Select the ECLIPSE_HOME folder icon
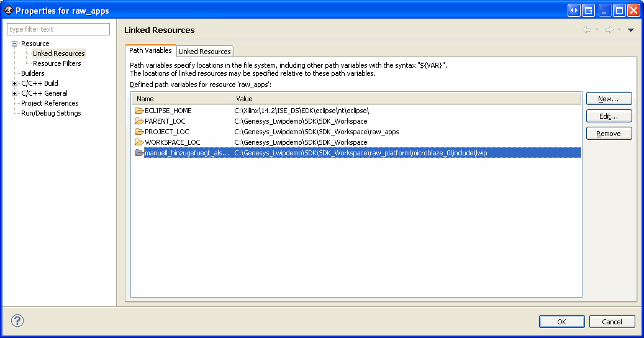Image resolution: width=644 pixels, height=338 pixels. (x=139, y=111)
